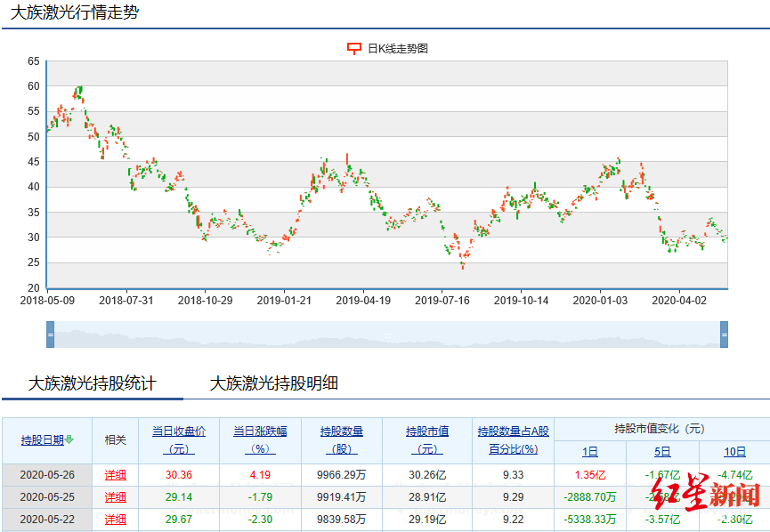This screenshot has width=770, height=532.
Task: Click closing price 30.36
Action: click(x=179, y=475)
